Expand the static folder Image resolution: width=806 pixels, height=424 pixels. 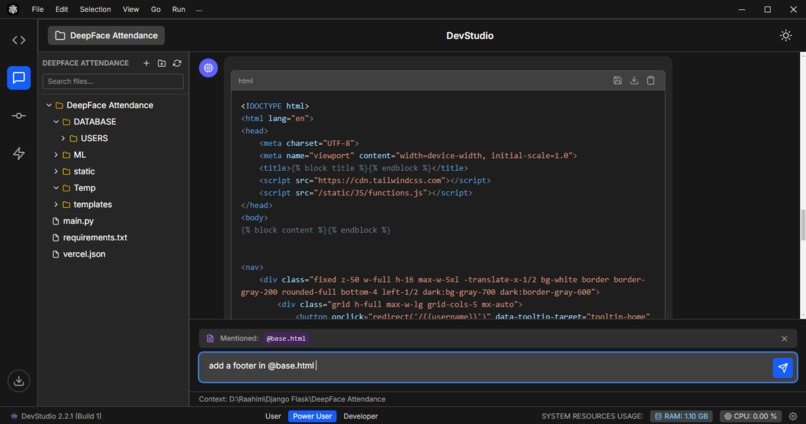click(x=56, y=171)
